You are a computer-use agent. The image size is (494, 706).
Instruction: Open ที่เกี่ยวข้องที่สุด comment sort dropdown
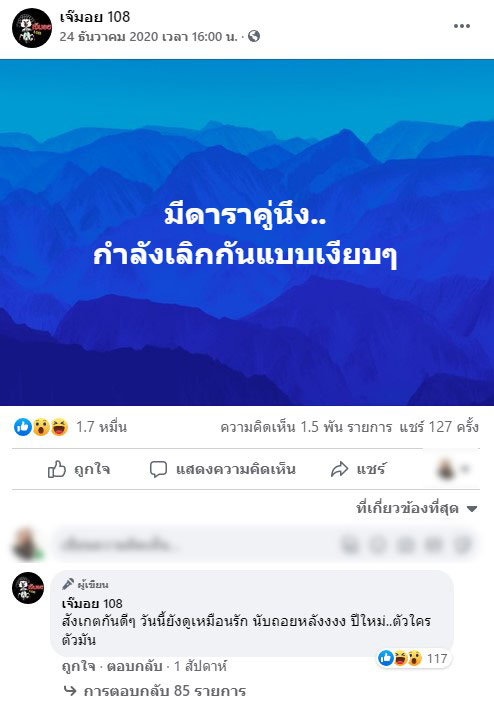tap(417, 509)
